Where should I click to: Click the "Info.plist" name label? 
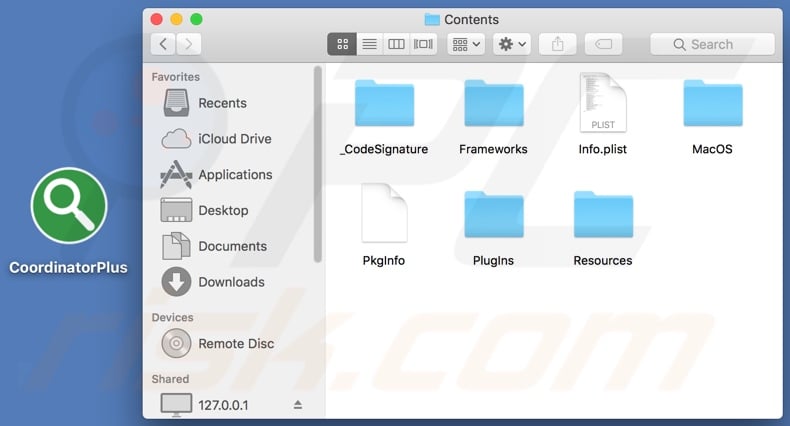pyautogui.click(x=603, y=149)
